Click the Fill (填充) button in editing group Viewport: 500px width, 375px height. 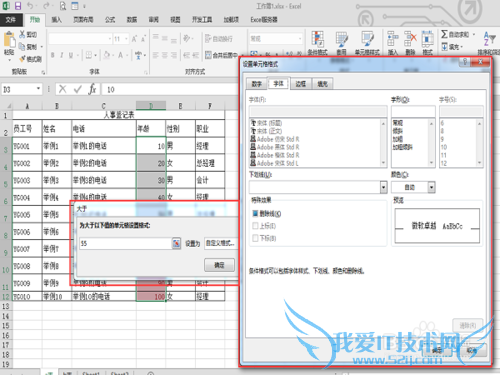pyautogui.click(x=452, y=47)
